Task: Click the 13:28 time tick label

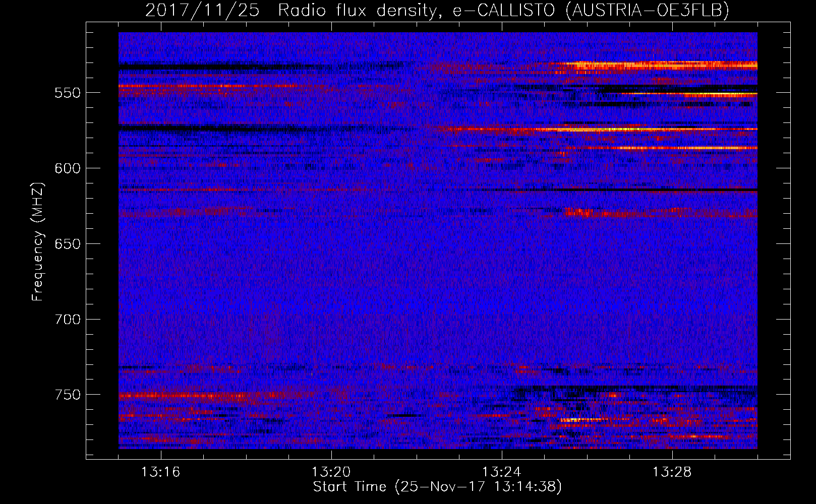Action: pos(672,472)
